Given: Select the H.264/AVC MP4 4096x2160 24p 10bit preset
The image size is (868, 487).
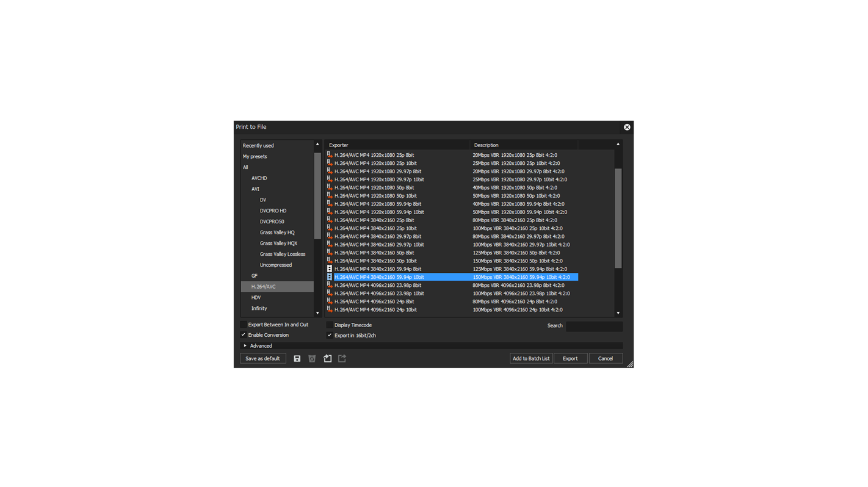Looking at the screenshot, I should click(375, 309).
